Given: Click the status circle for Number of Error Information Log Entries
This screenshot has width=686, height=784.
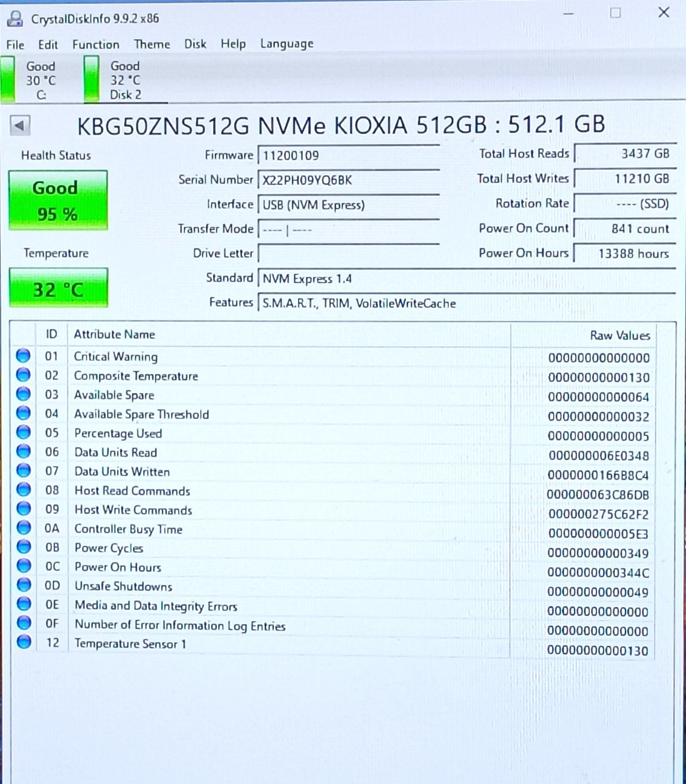Looking at the screenshot, I should coord(23,623).
